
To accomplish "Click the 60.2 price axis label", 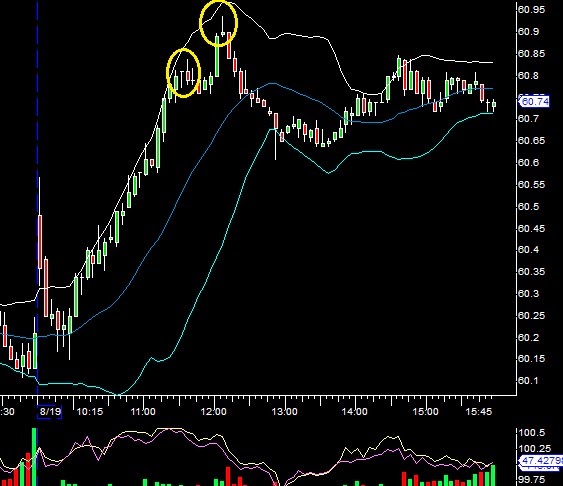I will coord(528,337).
